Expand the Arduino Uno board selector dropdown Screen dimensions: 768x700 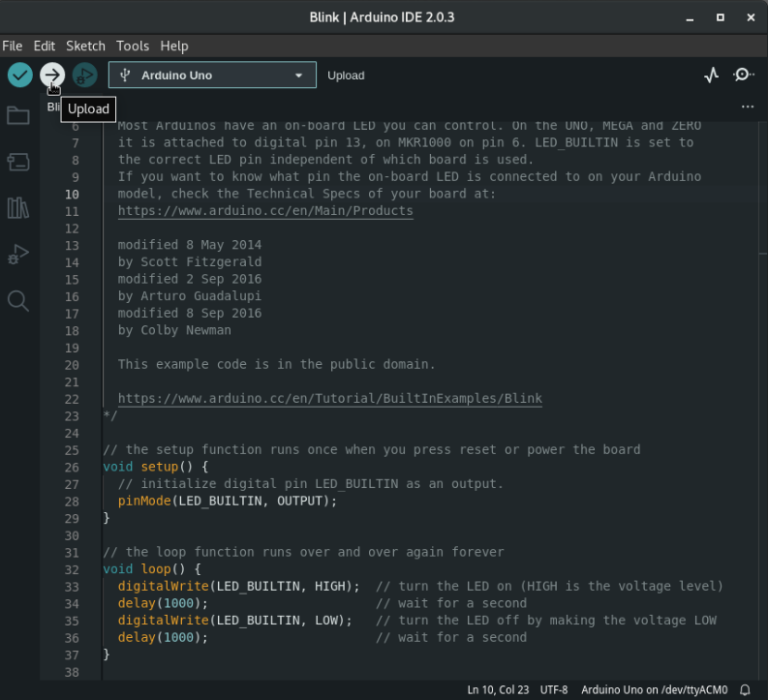coord(212,75)
